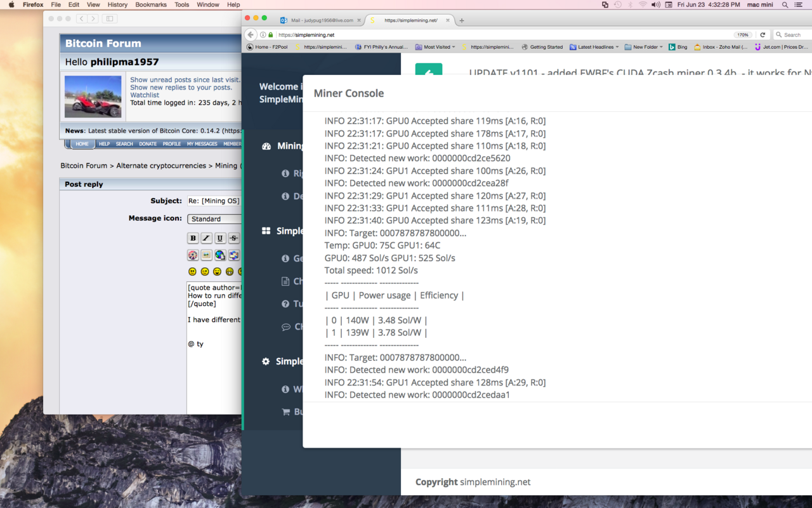
Task: Click the Subject input field in Post reply
Action: 214,201
